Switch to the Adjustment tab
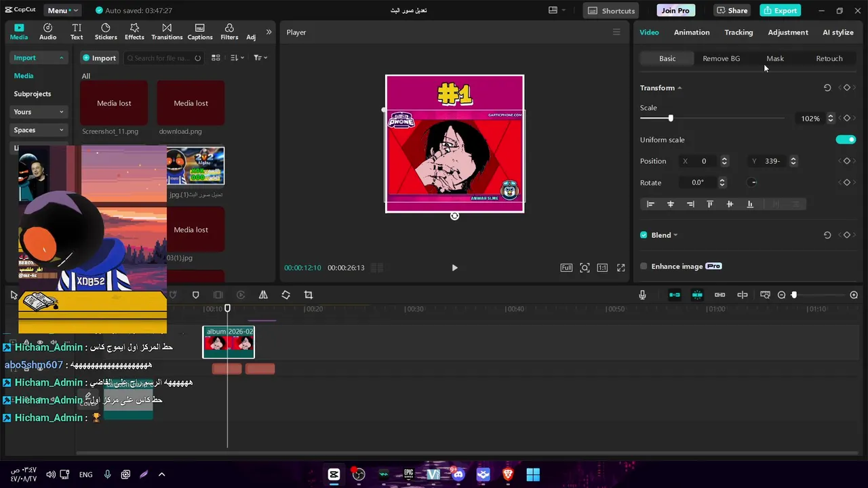The image size is (868, 488). [788, 32]
